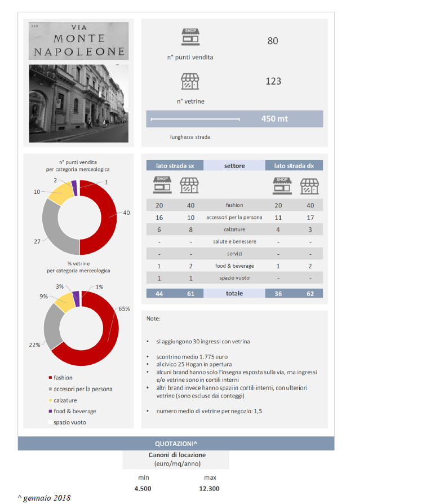Viewport: 426px width, 504px height.
Task: Click the Via Monte Napoleone street sign photo
Action: coord(78,42)
